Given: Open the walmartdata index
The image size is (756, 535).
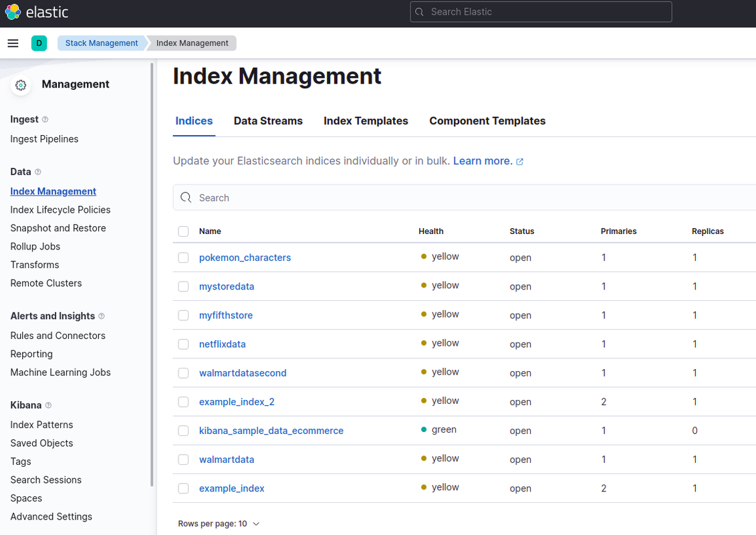Looking at the screenshot, I should 227,459.
